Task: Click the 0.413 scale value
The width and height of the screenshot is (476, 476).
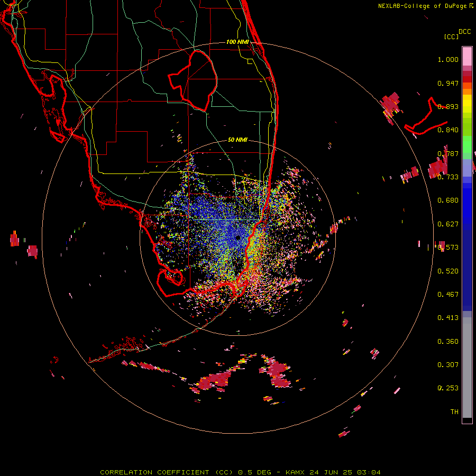Action: 448,318
